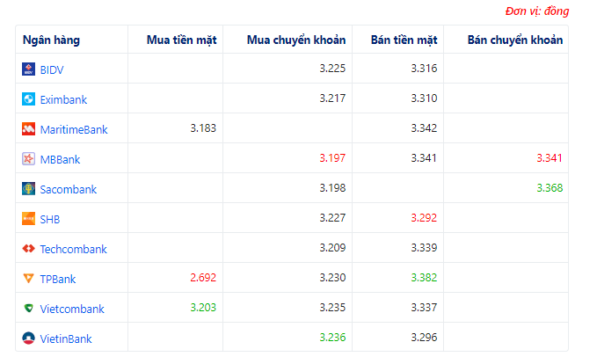This screenshot has height=364, width=597.
Task: Click the TPBank orange triangle logo
Action: (x=28, y=279)
